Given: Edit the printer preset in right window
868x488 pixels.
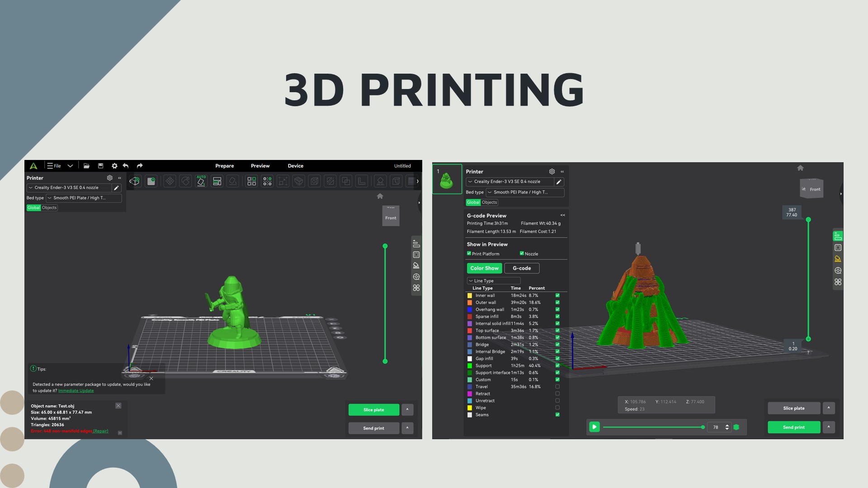Looking at the screenshot, I should point(559,182).
